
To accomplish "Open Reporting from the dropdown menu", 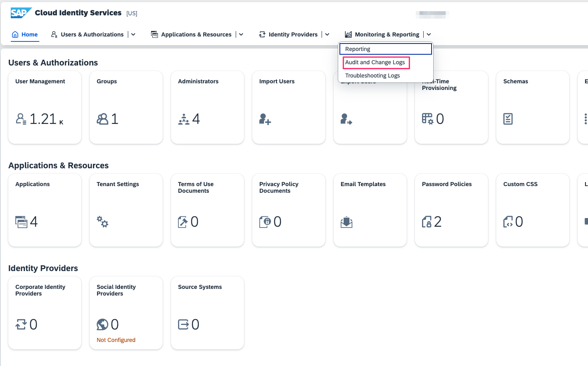I will click(x=358, y=49).
